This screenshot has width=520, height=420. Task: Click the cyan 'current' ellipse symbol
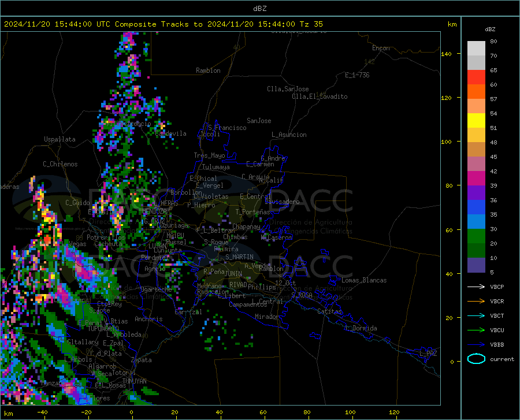click(x=476, y=359)
